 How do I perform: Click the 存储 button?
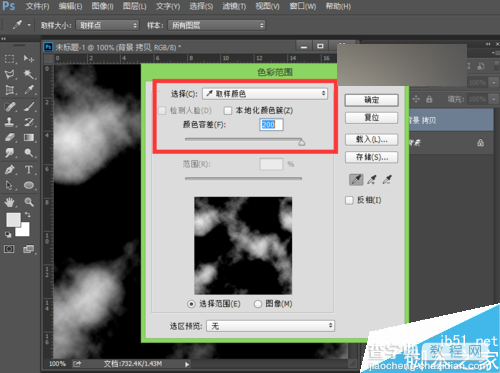371,157
